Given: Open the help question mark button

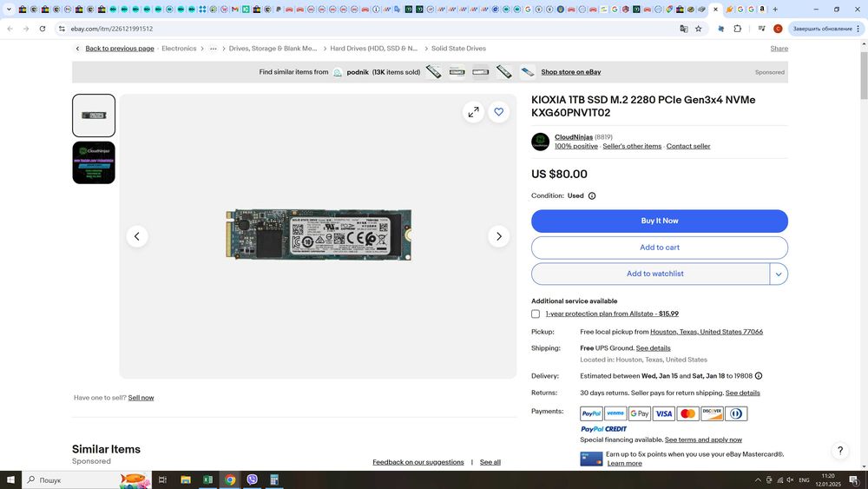Looking at the screenshot, I should tap(839, 450).
